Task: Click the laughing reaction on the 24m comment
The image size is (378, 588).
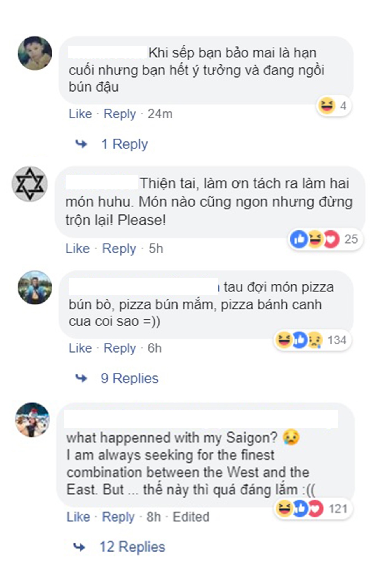Action: click(x=327, y=106)
